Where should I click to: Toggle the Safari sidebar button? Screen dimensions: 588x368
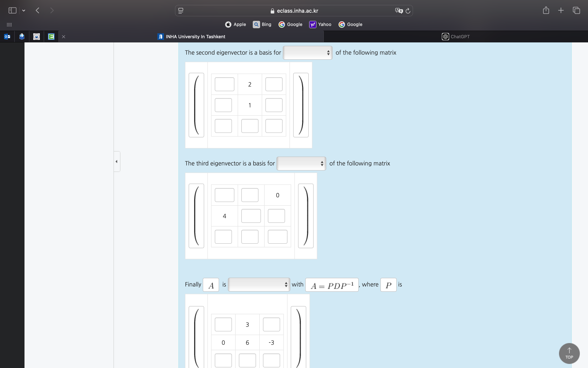click(12, 10)
